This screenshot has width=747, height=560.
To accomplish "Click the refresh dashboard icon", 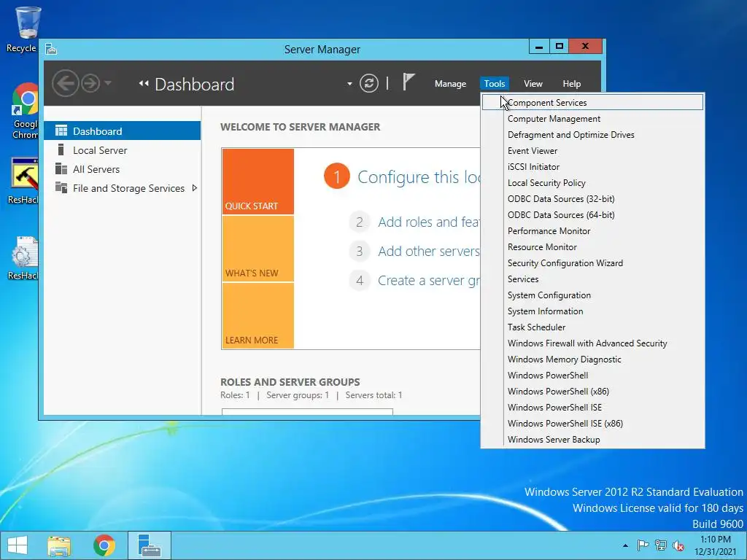I will tap(368, 83).
